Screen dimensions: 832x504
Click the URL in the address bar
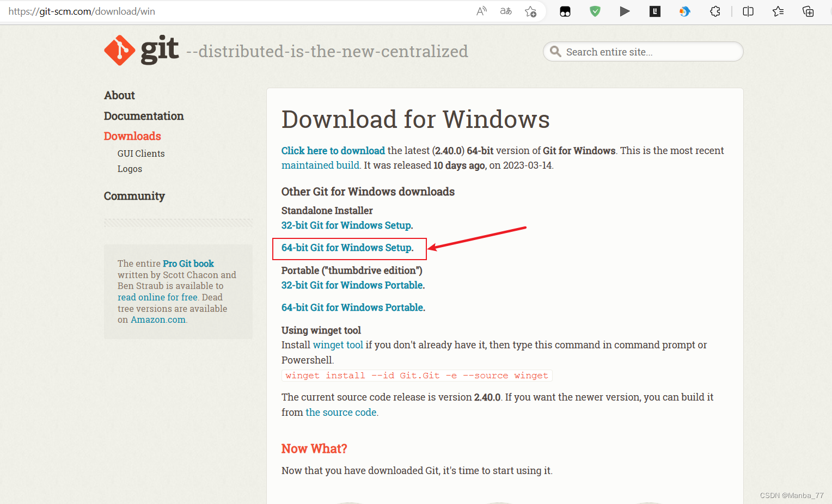pos(82,11)
